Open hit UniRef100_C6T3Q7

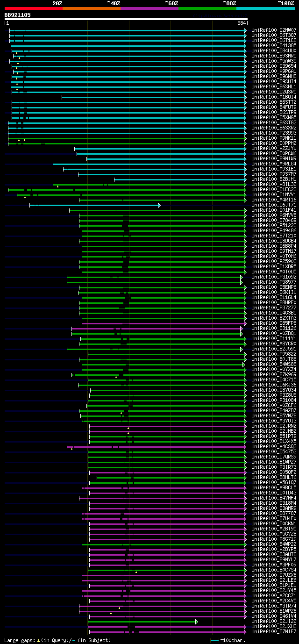coord(274,36)
